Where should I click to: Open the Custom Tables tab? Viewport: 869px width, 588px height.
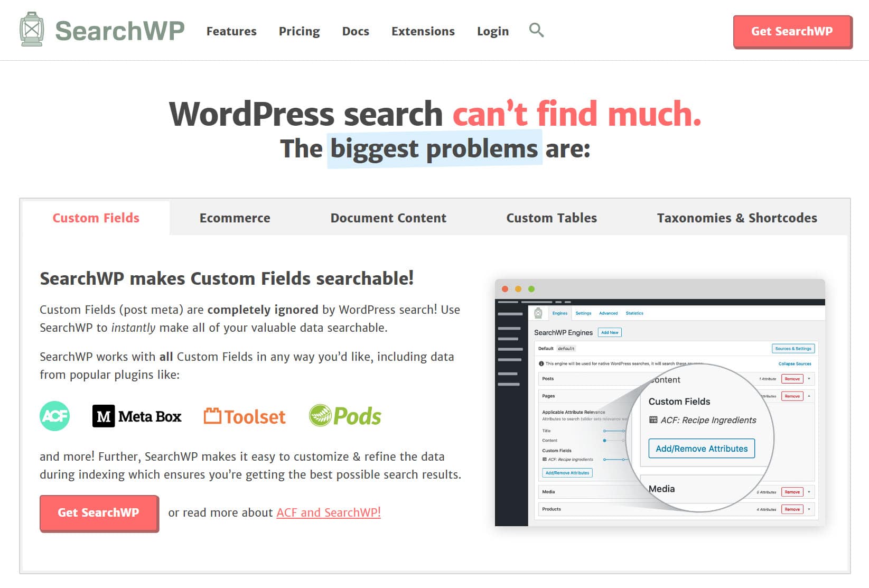point(552,218)
